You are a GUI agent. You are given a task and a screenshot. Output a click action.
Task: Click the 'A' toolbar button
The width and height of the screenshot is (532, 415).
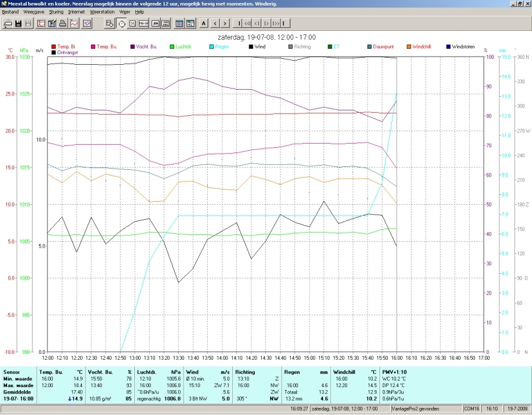pyautogui.click(x=204, y=23)
